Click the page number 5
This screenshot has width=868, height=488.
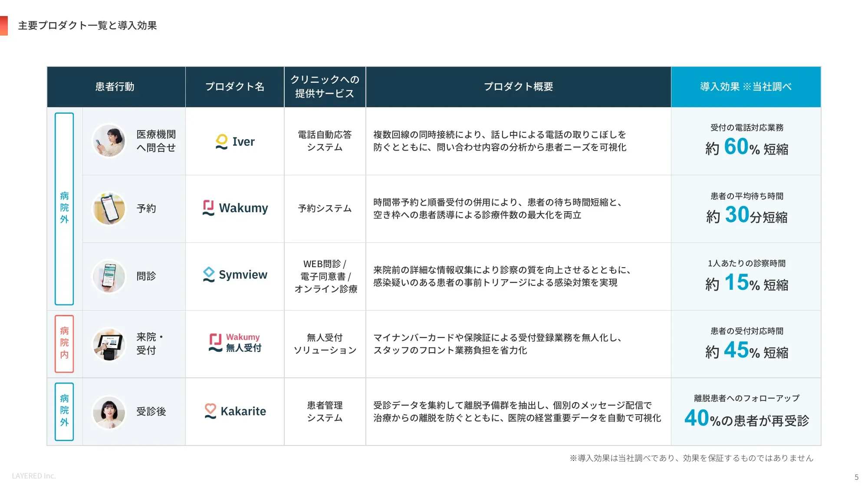[x=856, y=477]
